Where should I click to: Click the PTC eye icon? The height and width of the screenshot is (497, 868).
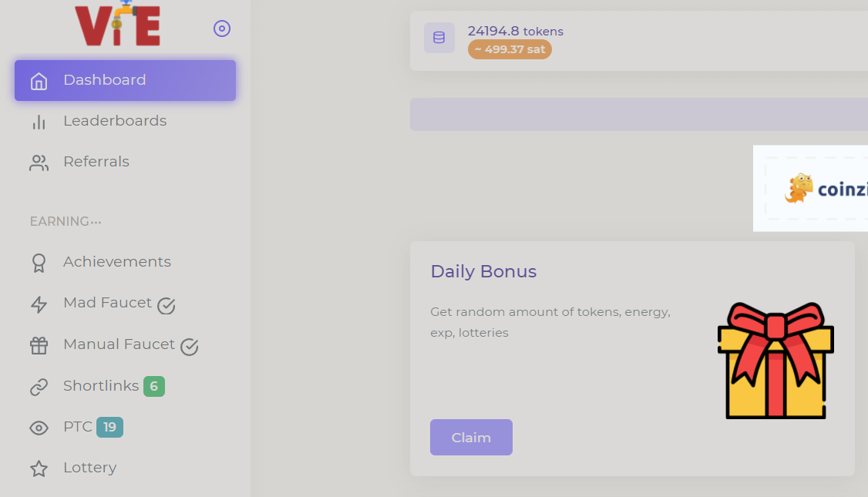tap(39, 428)
